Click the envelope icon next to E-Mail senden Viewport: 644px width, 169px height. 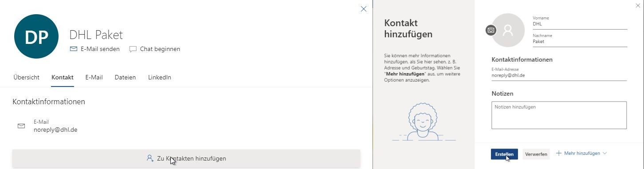click(x=74, y=49)
